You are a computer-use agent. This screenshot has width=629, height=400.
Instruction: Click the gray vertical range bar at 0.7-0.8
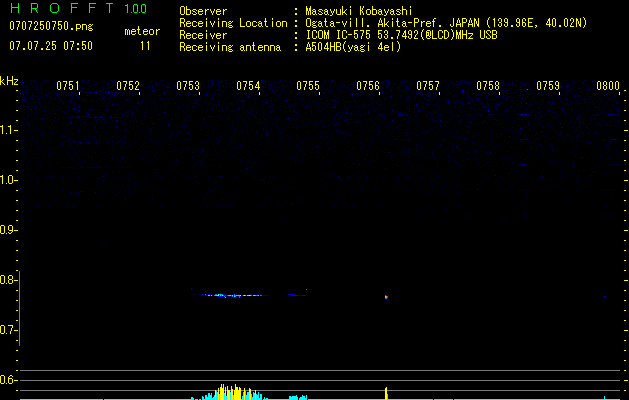pos(19,308)
